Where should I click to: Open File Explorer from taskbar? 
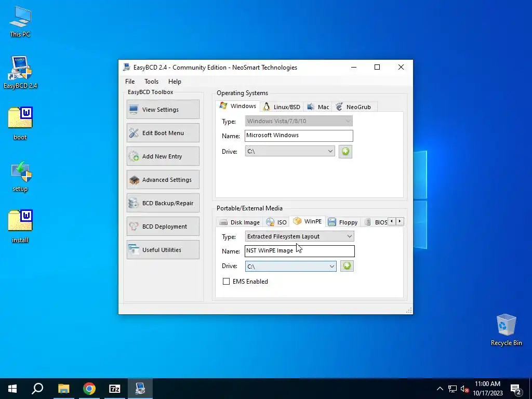63,389
